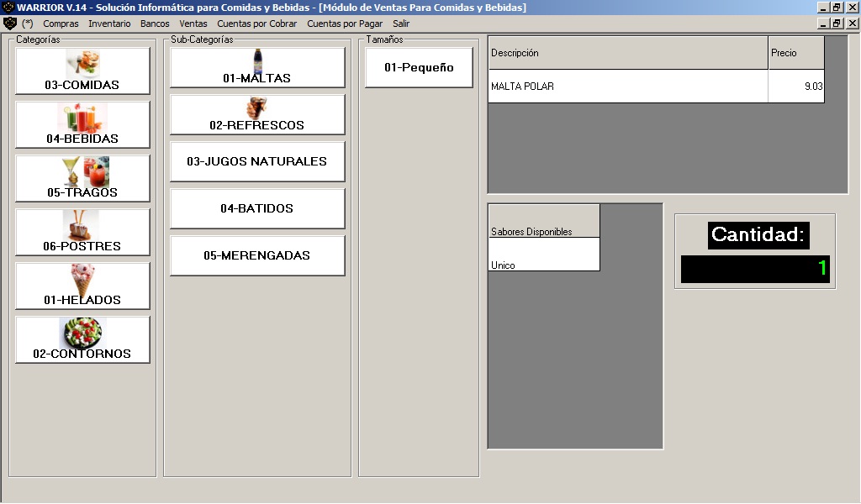The height and width of the screenshot is (504, 861).
Task: Select the 01-HELADOS ice cream category
Action: pyautogui.click(x=82, y=286)
